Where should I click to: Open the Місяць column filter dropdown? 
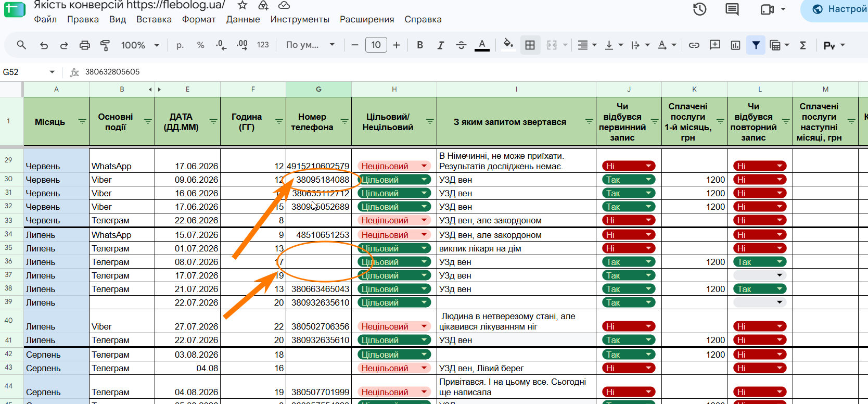tap(82, 121)
